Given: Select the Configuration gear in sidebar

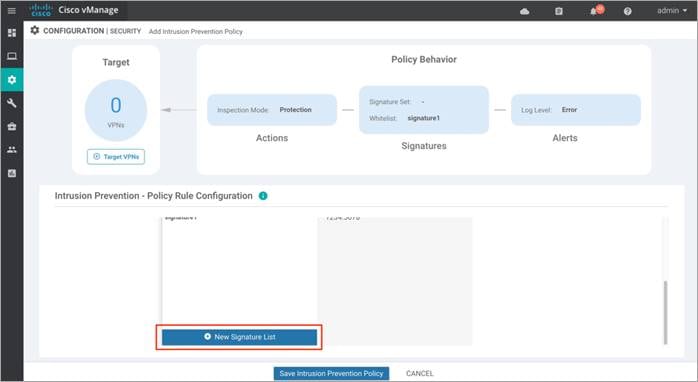Looking at the screenshot, I should 12,80.
